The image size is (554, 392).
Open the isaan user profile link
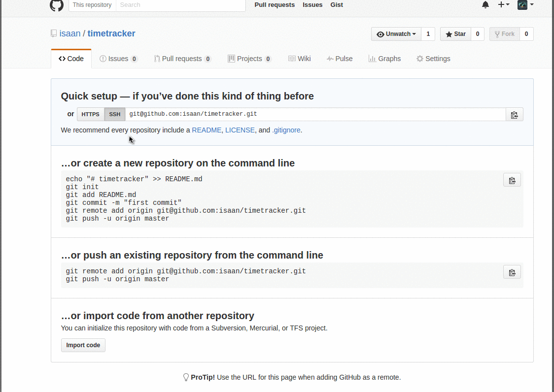[70, 33]
